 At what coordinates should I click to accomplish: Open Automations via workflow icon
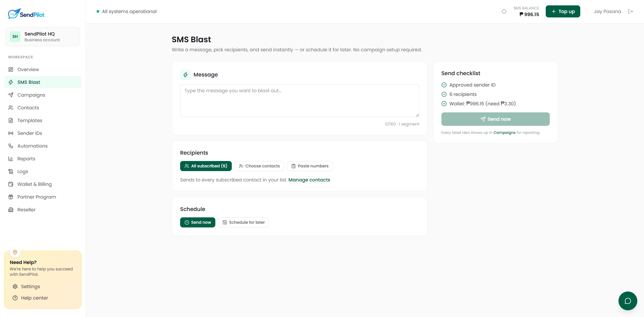tap(11, 146)
